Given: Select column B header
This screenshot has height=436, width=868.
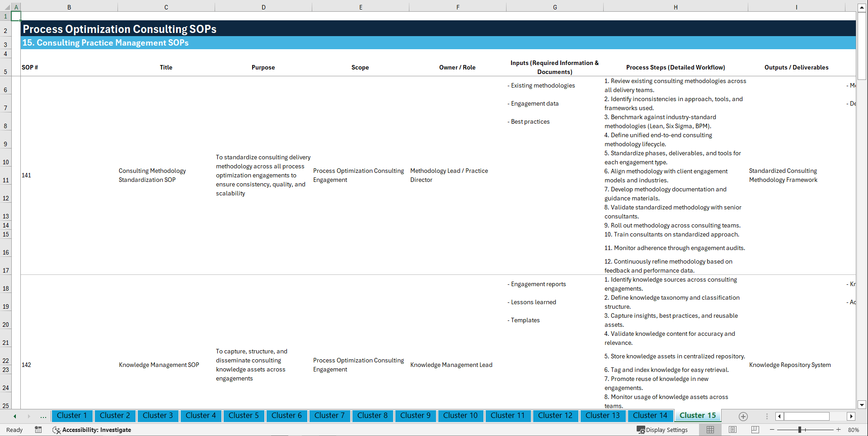Looking at the screenshot, I should [x=69, y=7].
